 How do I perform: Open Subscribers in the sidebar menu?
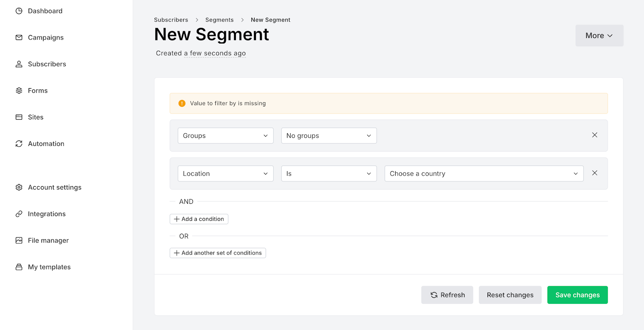click(x=47, y=64)
